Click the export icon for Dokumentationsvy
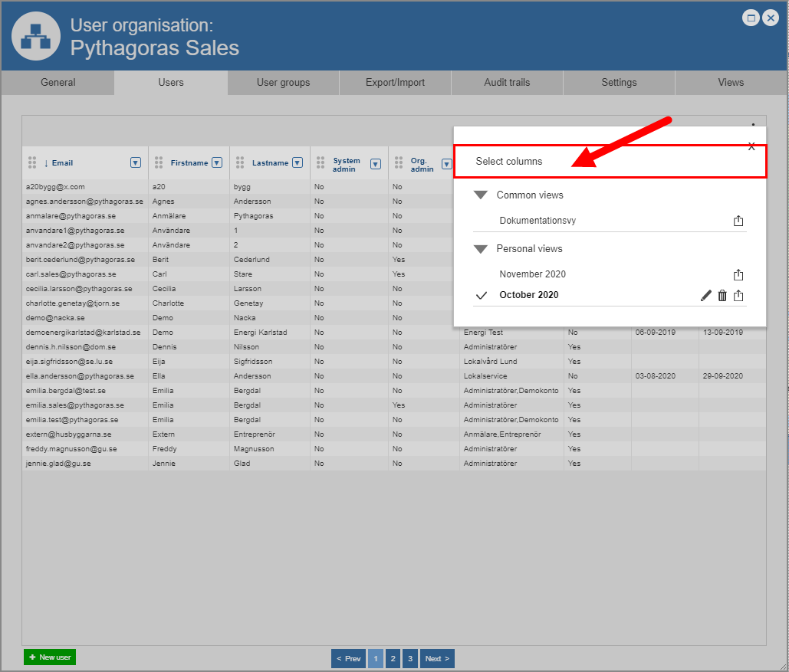 (x=738, y=221)
